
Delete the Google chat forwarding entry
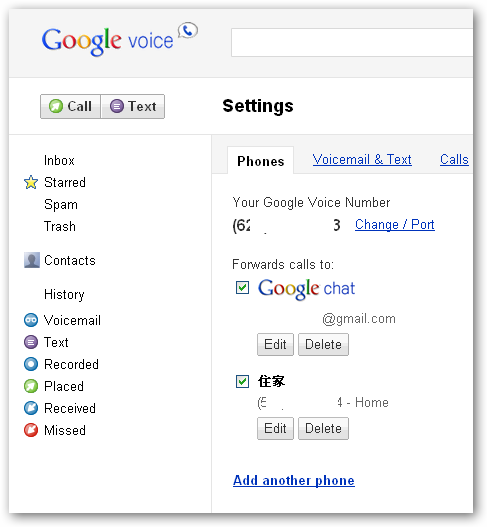click(x=323, y=344)
